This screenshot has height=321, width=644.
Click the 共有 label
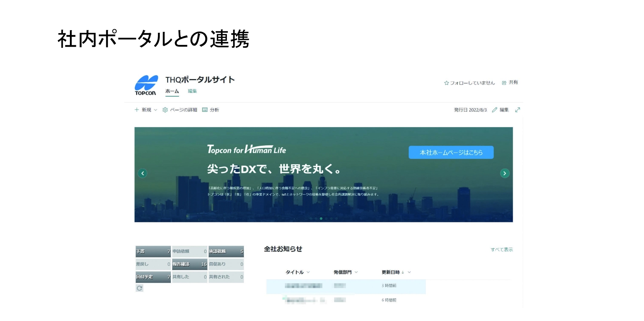(x=513, y=82)
